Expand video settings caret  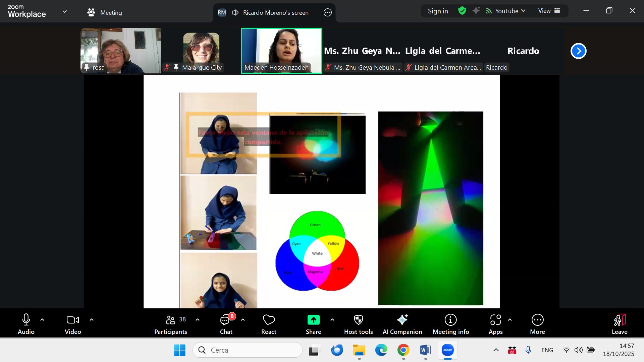[x=92, y=320]
